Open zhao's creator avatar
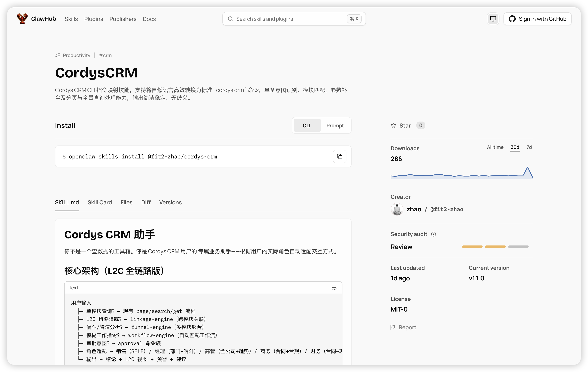The height and width of the screenshot is (372, 588). [397, 209]
